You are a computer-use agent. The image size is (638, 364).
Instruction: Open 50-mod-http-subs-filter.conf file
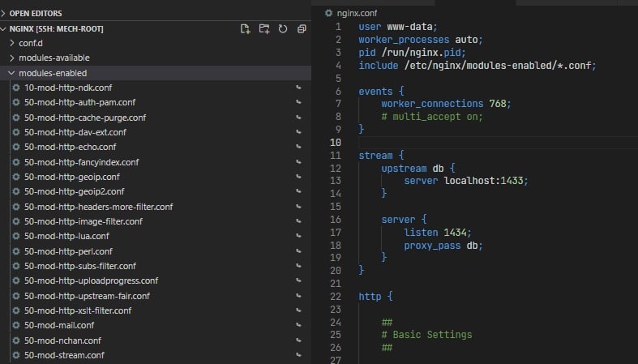80,266
